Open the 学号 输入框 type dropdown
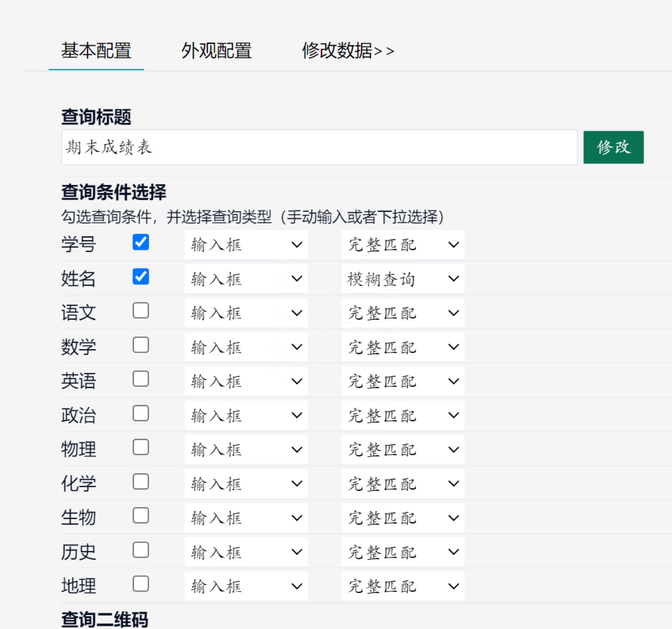 pos(246,245)
